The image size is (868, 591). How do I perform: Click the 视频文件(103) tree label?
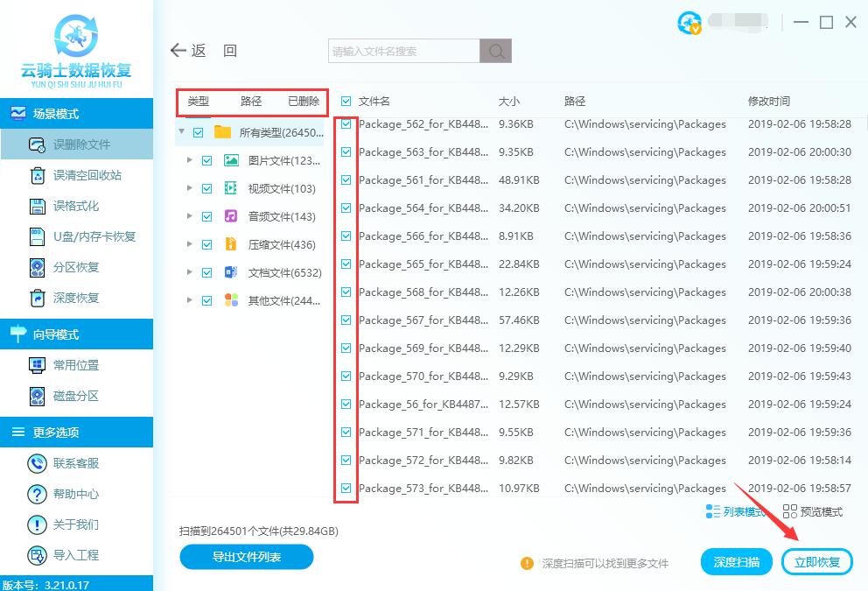tap(282, 189)
